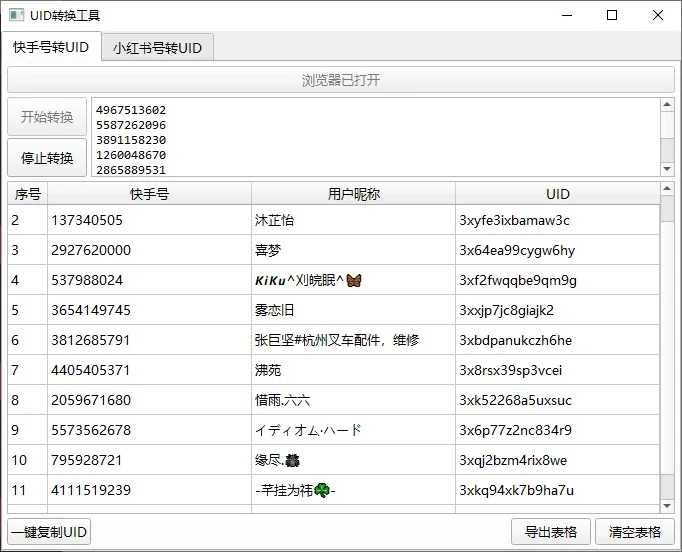This screenshot has height=552, width=682.
Task: Clear the table with 清空表格
Action: point(635,532)
